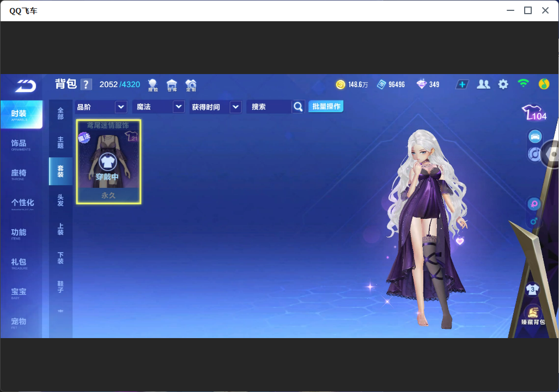Image resolution: width=559 pixels, height=392 pixels.
Task: Click the plus recharge button
Action: point(462,84)
